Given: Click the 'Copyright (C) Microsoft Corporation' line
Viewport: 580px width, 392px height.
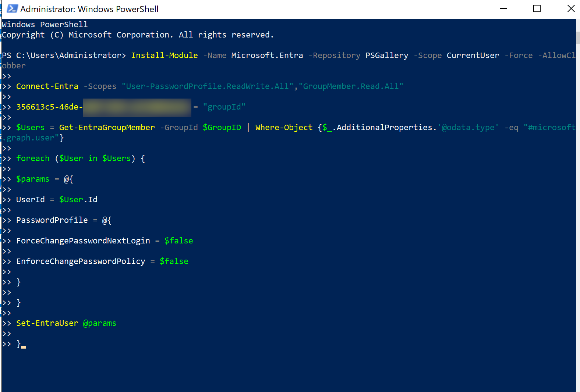Looking at the screenshot, I should tap(138, 35).
